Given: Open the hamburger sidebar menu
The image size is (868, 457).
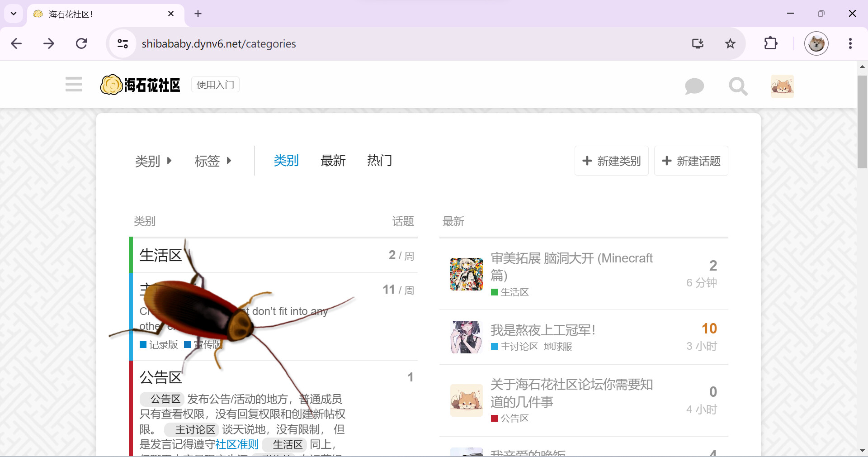Looking at the screenshot, I should point(74,85).
